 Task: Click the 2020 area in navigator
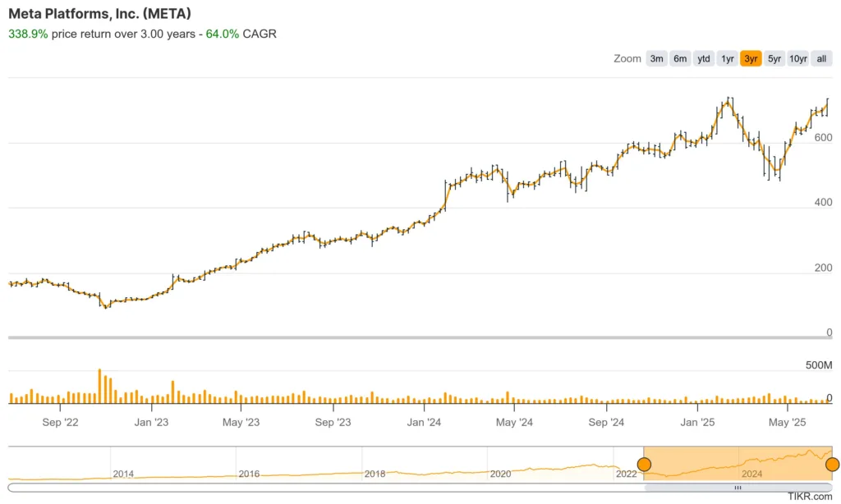click(x=500, y=474)
